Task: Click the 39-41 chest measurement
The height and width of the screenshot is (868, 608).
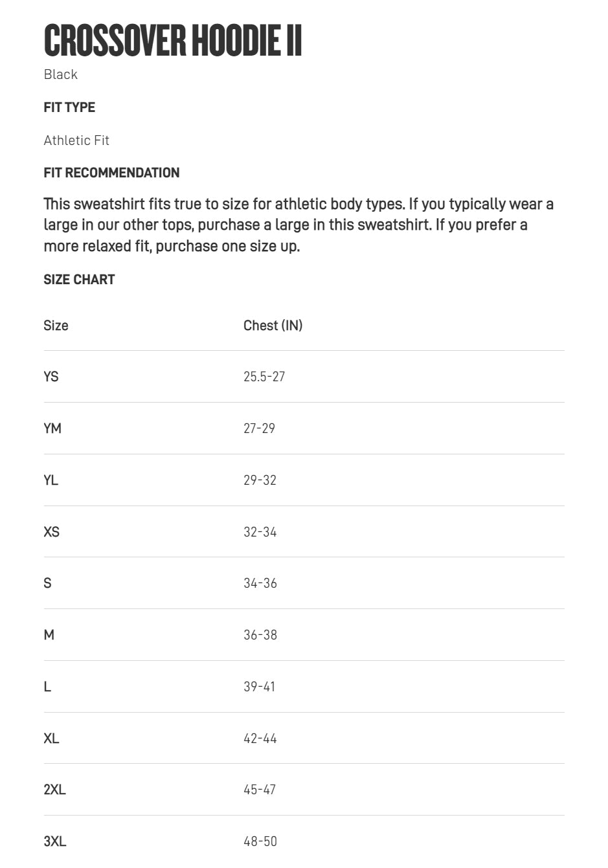Action: [259, 687]
